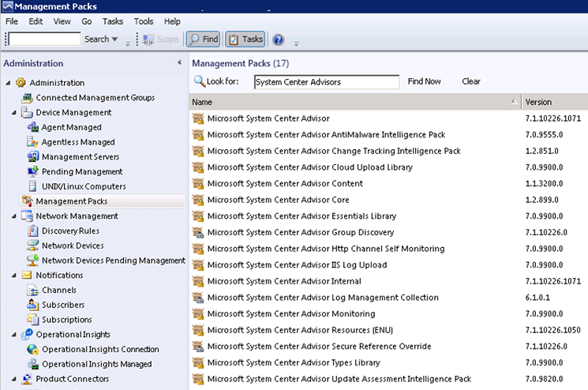Collapse the Administration navigation pane chevron

click(180, 62)
